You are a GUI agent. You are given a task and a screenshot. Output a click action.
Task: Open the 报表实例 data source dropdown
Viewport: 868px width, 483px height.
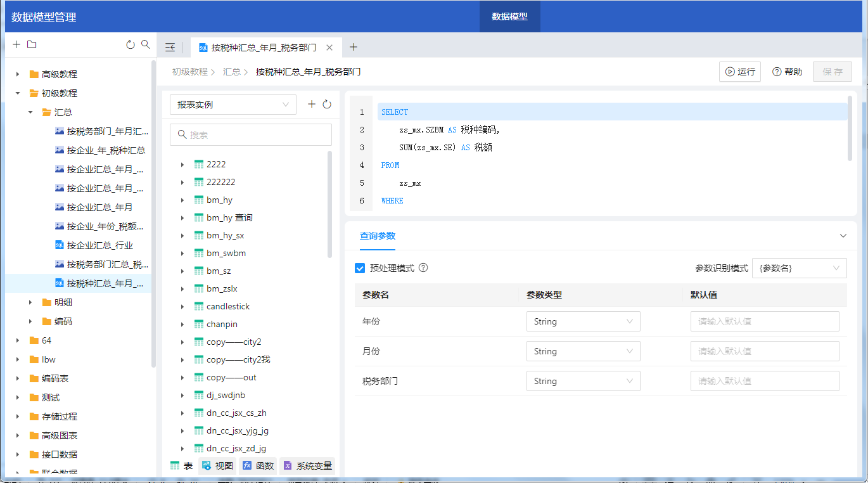pos(233,105)
